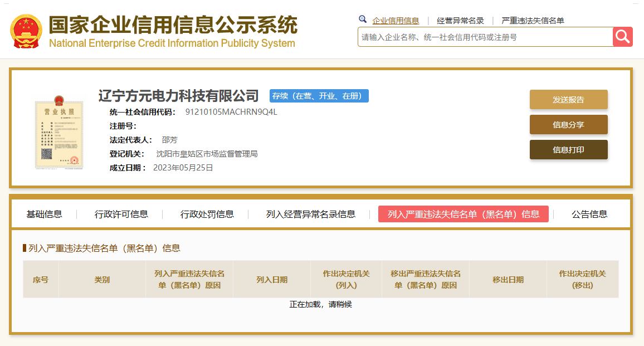Click the 移出日期 column header

(508, 280)
